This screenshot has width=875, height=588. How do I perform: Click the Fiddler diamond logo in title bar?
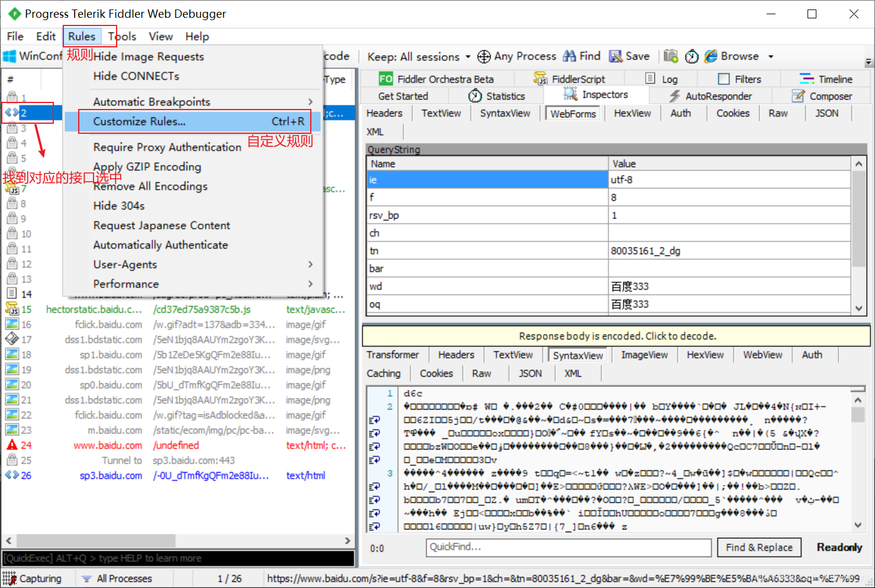coord(14,14)
